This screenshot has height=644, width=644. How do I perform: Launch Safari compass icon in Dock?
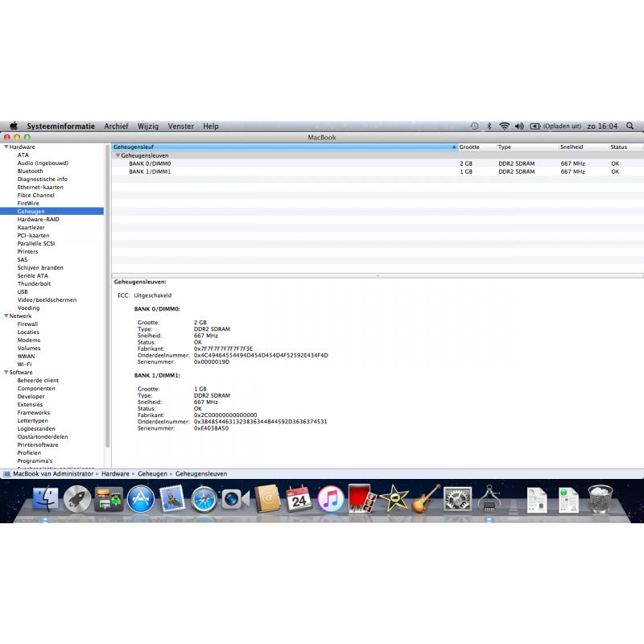coord(204,498)
